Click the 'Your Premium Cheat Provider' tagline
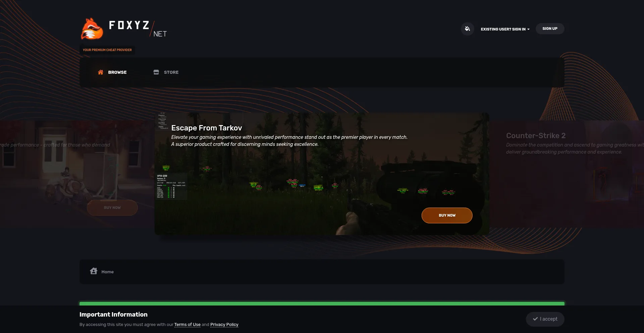 (x=107, y=50)
